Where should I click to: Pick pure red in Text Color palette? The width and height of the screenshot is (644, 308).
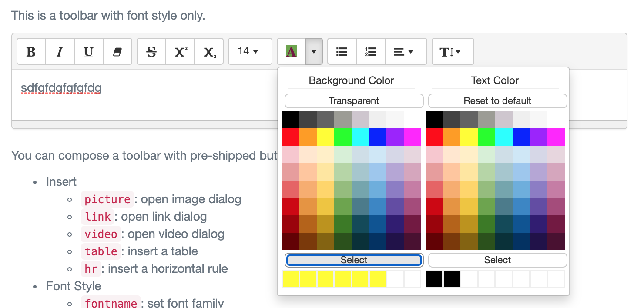434,137
